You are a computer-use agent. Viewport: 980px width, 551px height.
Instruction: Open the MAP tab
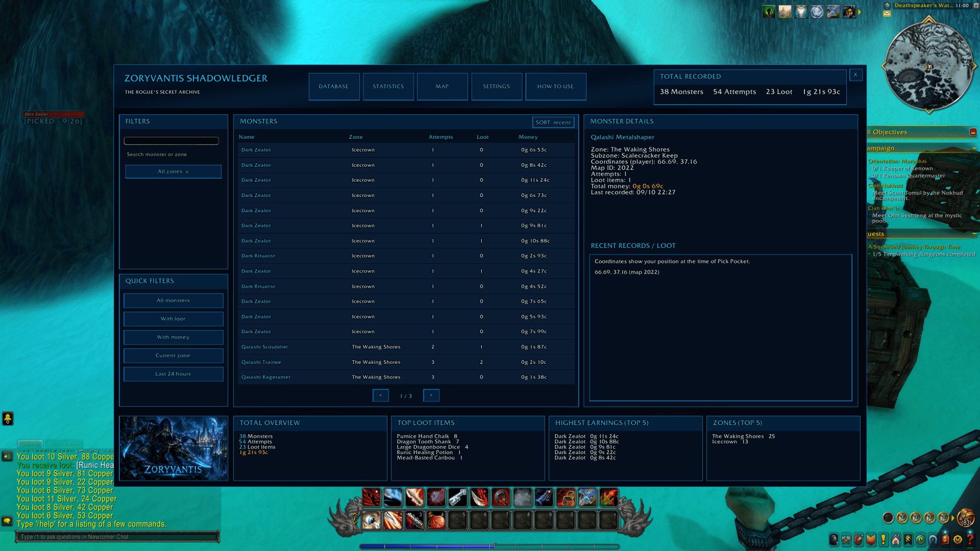(442, 87)
